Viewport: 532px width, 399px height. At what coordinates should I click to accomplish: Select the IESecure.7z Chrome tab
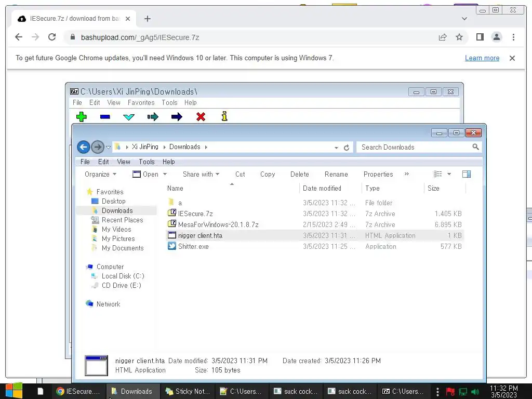[74, 19]
